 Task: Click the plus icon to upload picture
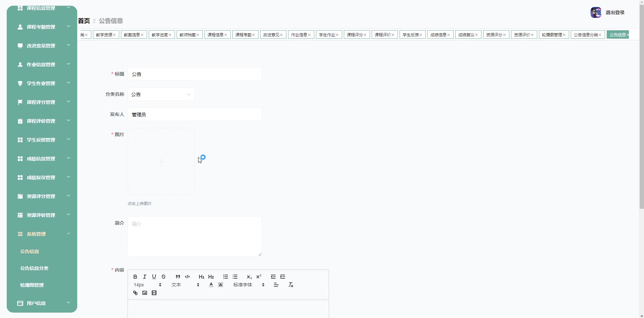click(161, 162)
